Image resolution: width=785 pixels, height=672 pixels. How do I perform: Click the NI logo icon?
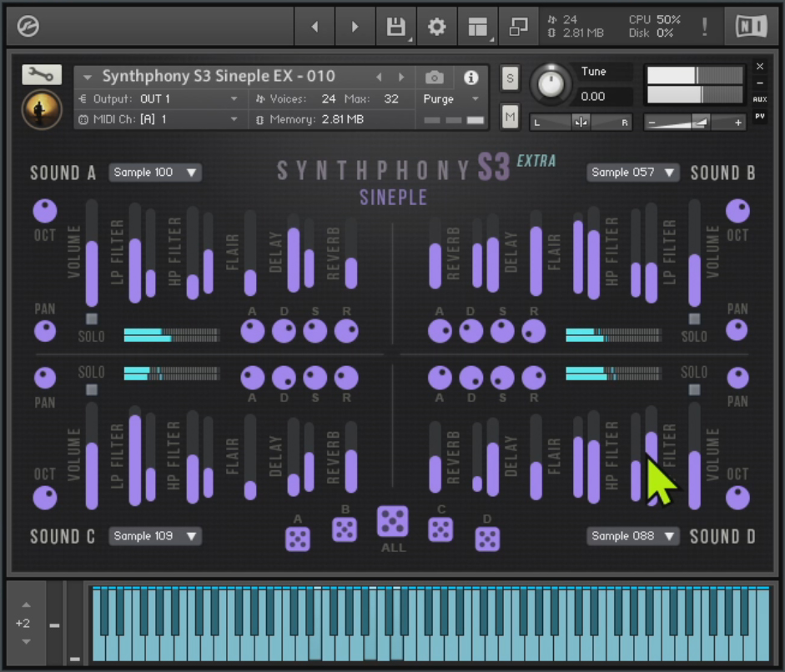[751, 26]
